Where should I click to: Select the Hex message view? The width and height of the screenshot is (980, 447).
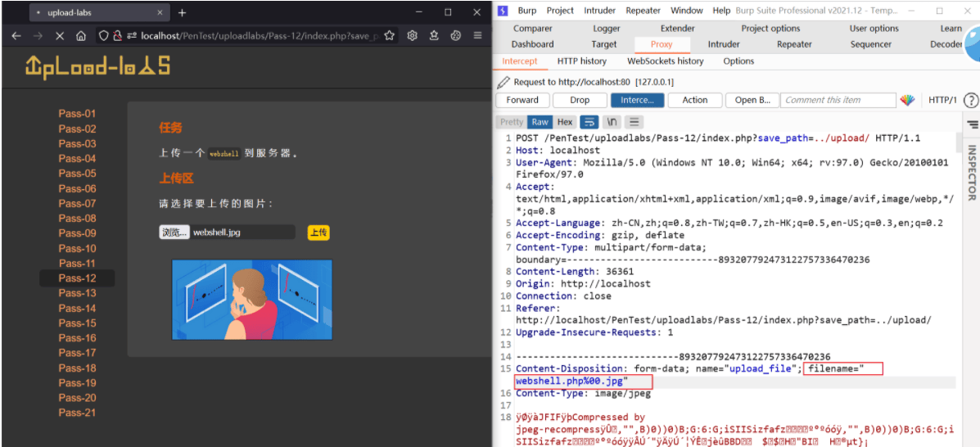(x=565, y=122)
